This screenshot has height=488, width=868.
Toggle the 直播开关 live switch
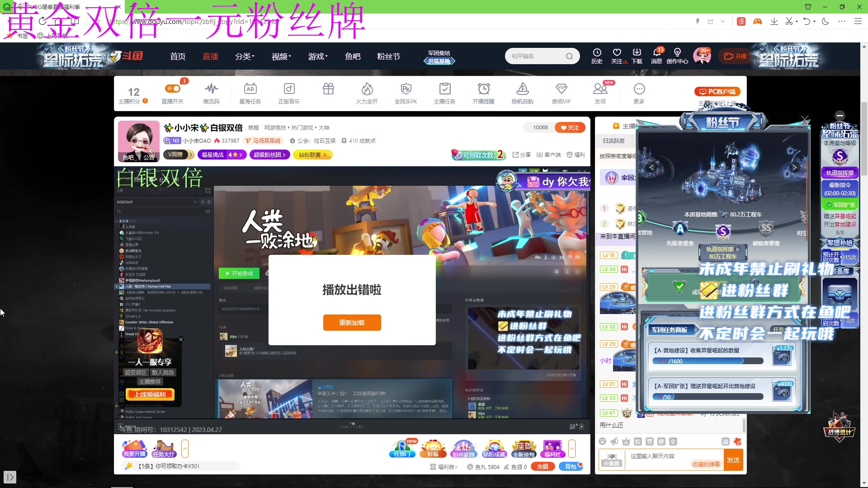[x=173, y=93]
